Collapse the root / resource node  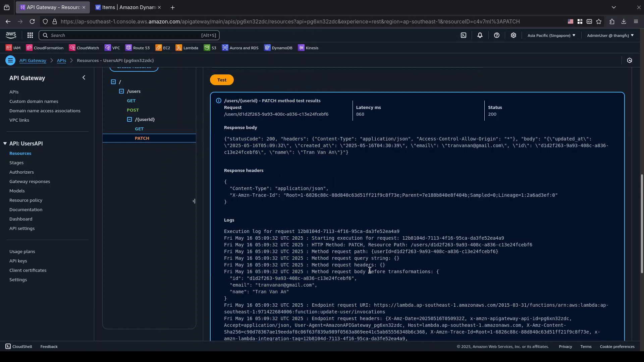[x=113, y=82]
